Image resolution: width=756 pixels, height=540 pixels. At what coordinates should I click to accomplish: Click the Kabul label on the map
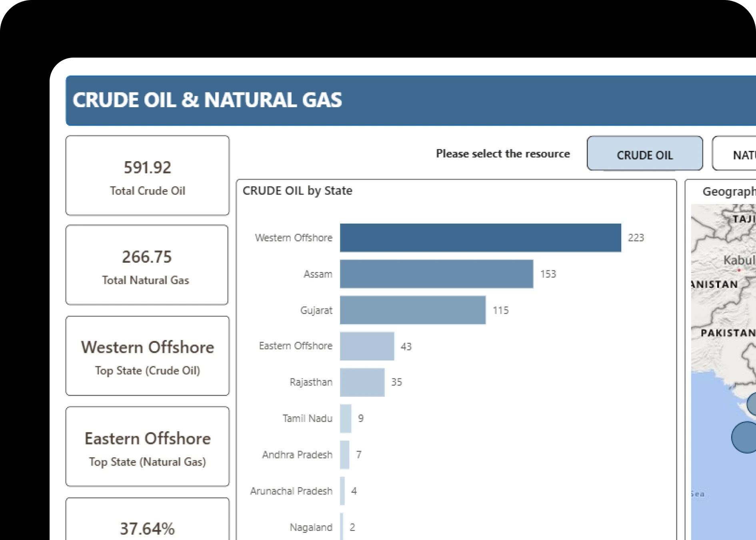(x=738, y=260)
